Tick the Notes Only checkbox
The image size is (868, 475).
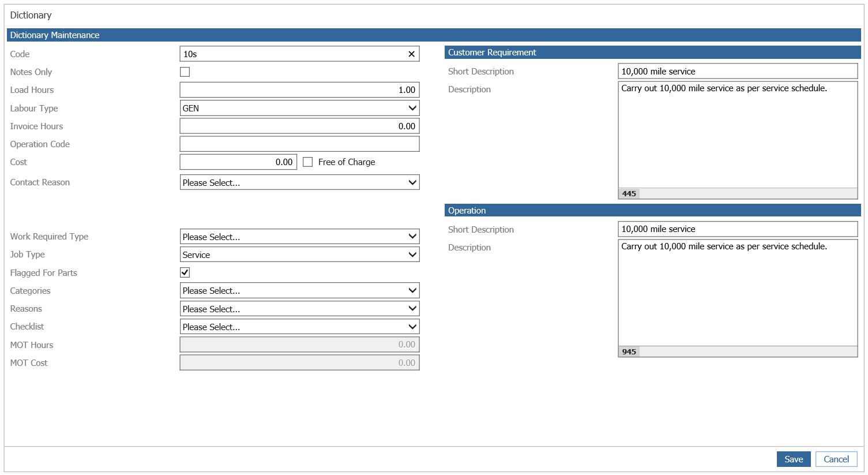click(185, 72)
